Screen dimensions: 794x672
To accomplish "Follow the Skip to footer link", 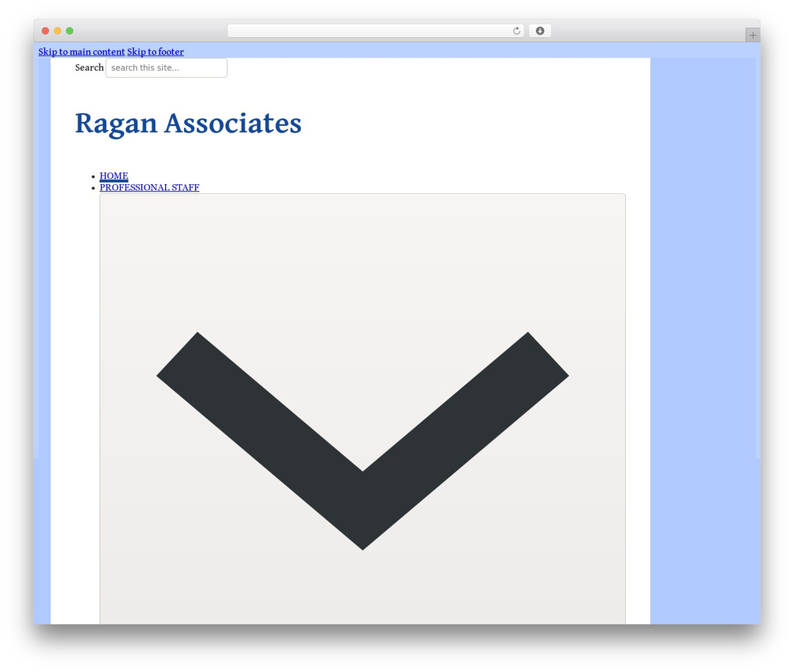I will [156, 51].
